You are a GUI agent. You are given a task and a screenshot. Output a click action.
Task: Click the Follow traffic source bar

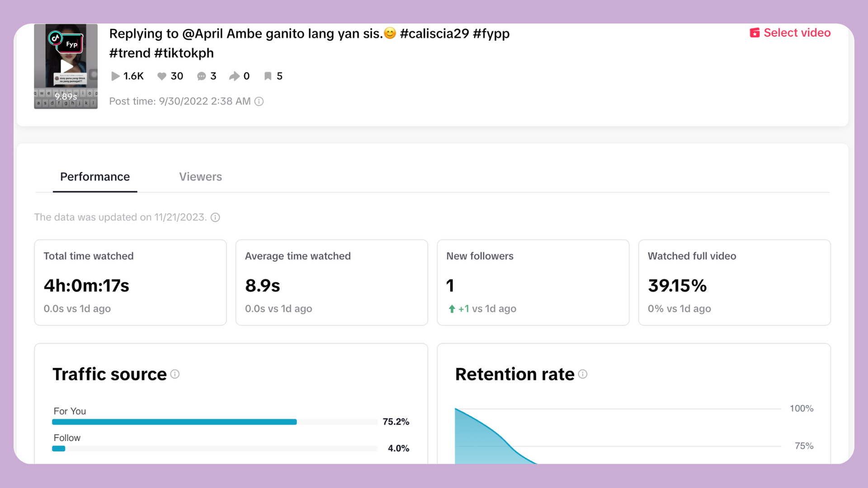pyautogui.click(x=215, y=449)
